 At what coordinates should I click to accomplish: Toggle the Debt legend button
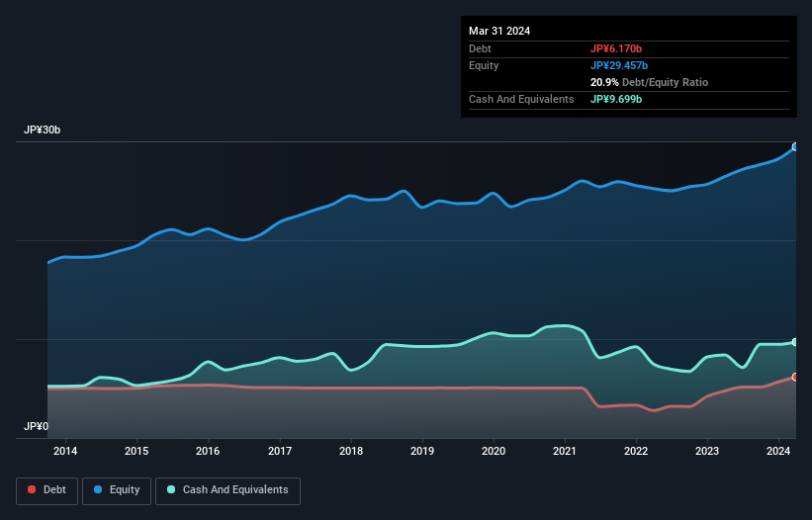46,489
